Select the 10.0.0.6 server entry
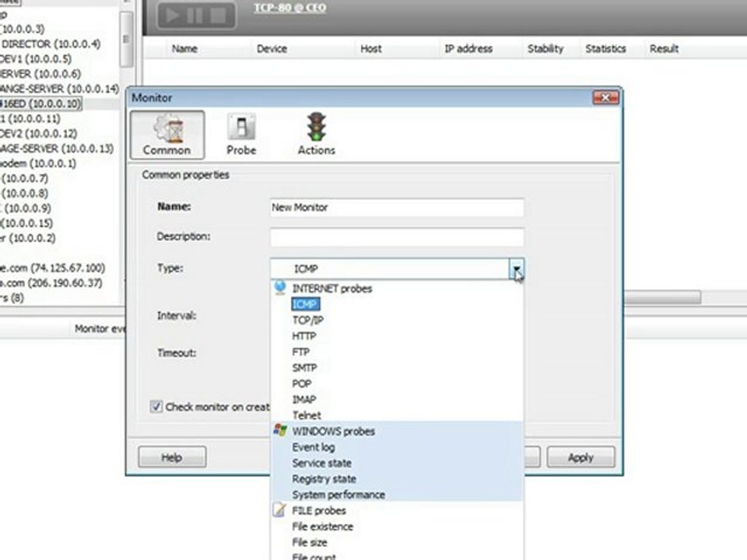Screen dimensions: 747x560 click(x=40, y=74)
